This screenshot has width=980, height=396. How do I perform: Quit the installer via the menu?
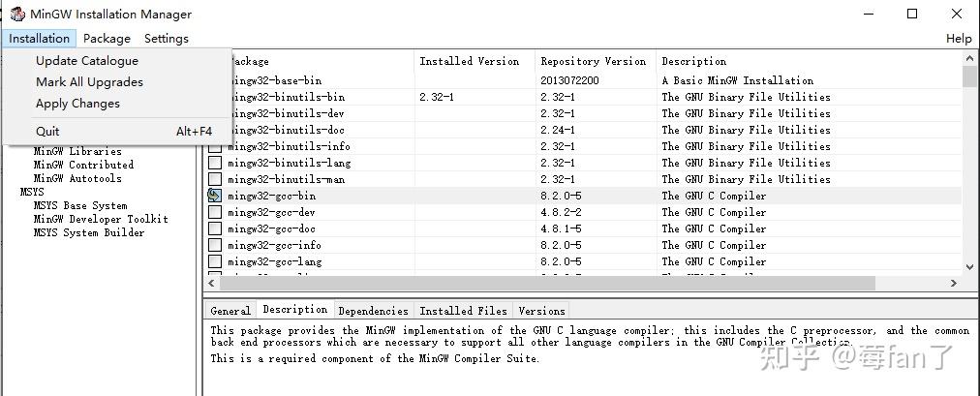click(x=47, y=131)
